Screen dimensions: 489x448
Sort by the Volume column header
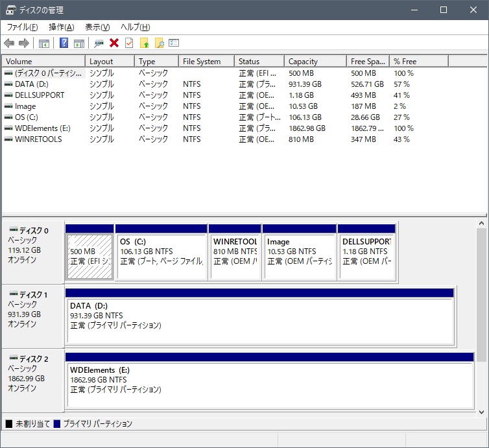click(43, 62)
